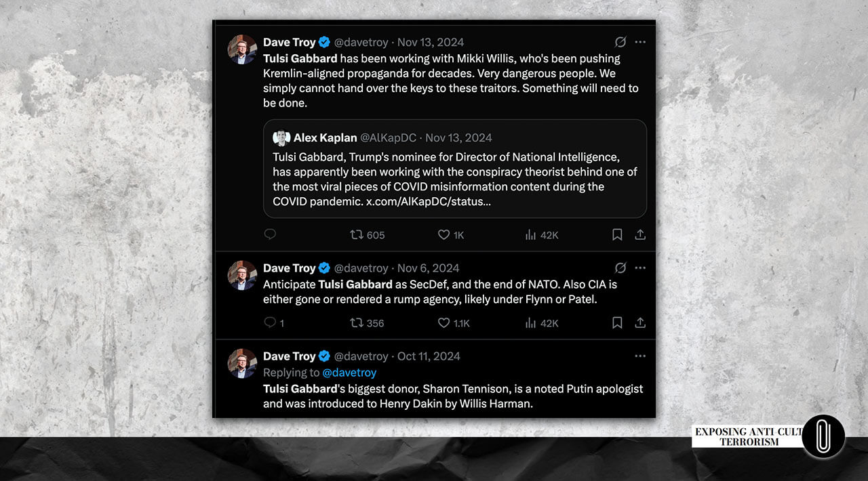Viewport: 868px width, 481px height.
Task: Repost the tweet with 605 reposts
Action: [357, 234]
